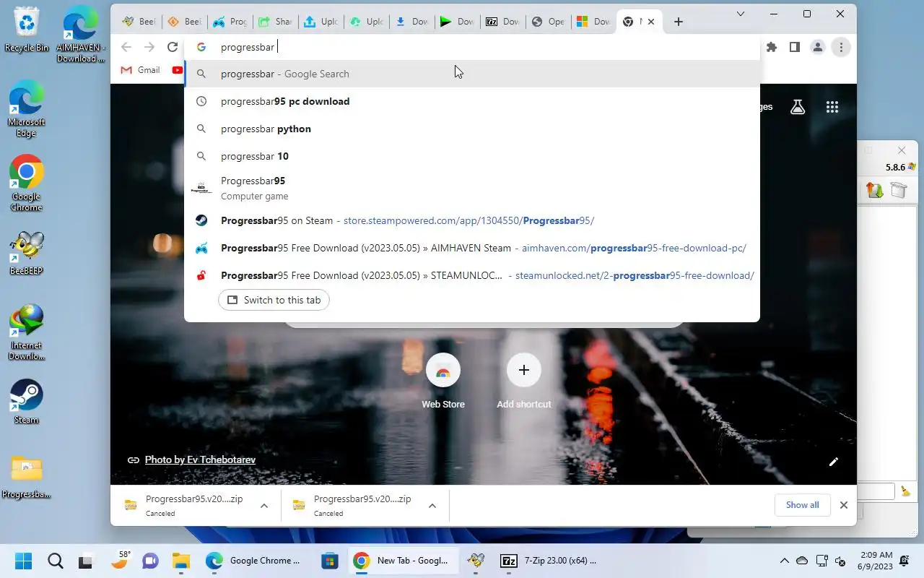This screenshot has height=578, width=924.
Task: Click the Customize Chrome pencil icon
Action: (834, 462)
